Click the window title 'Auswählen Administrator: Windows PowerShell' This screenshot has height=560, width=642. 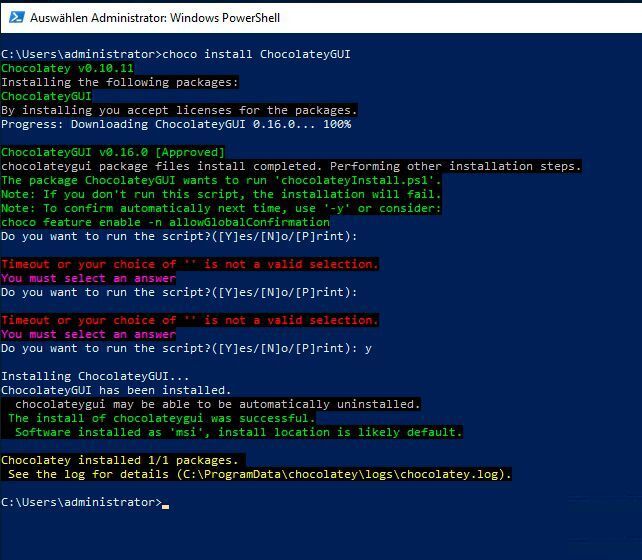tap(155, 18)
